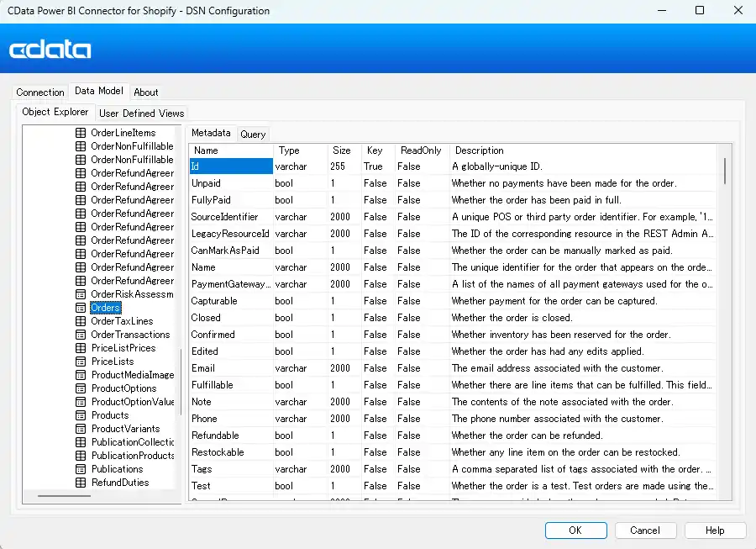Click the table icon beside Products

click(x=81, y=415)
